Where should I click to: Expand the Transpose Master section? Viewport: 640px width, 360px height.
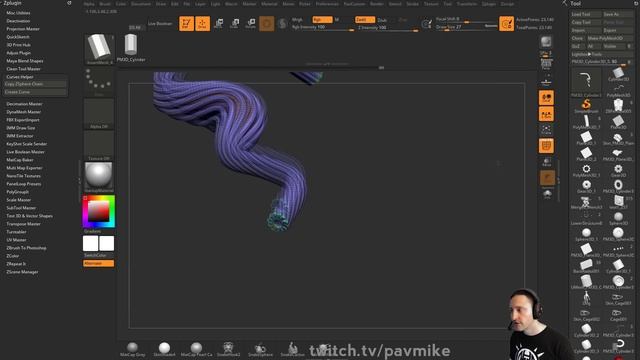(23, 224)
